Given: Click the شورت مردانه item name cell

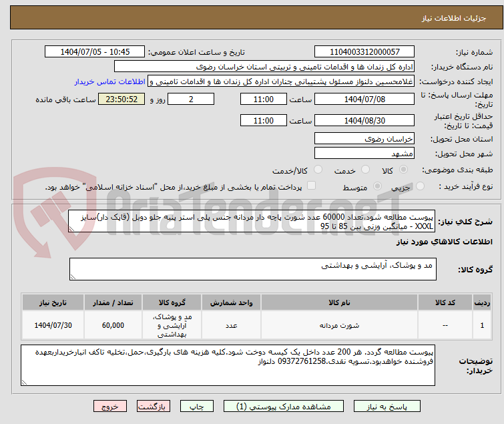Looking at the screenshot, I should [339, 325].
